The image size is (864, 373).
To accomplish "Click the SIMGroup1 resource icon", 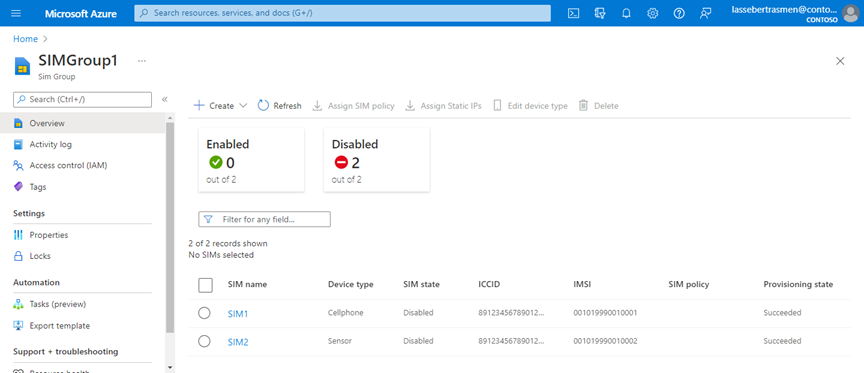I will [22, 66].
